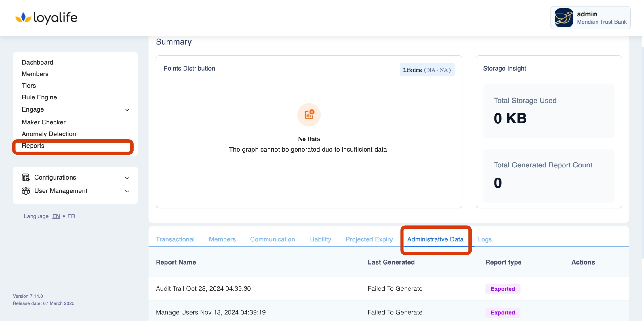Open the Lifetime date range selector
Image resolution: width=644 pixels, height=321 pixels.
(427, 70)
